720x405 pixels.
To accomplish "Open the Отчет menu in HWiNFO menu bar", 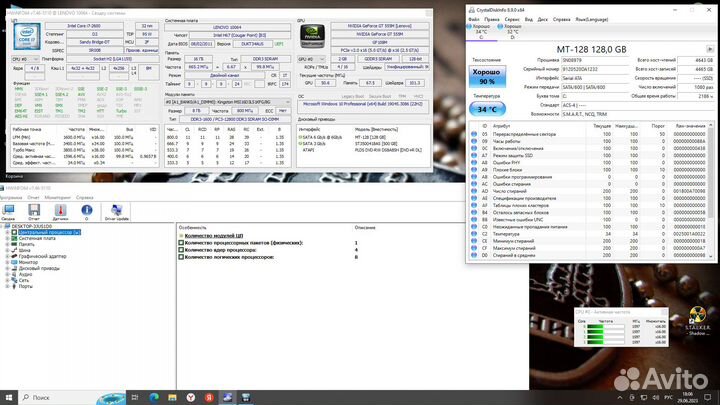I will point(33,197).
